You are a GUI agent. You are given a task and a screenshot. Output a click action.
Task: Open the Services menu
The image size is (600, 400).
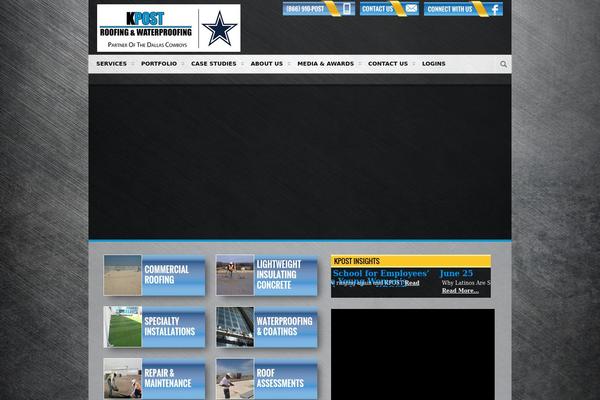[111, 64]
